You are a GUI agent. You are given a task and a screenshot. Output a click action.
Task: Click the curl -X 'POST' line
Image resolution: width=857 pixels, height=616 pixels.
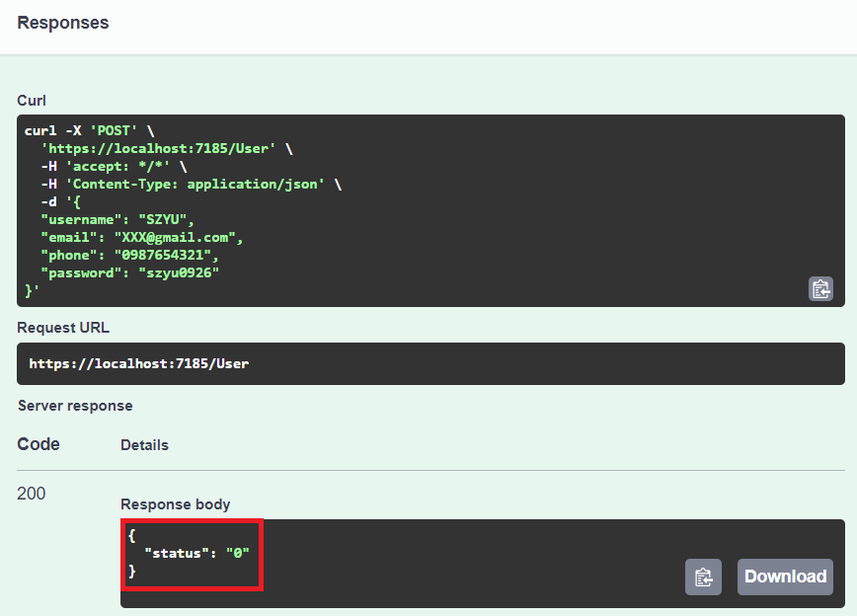click(x=89, y=130)
